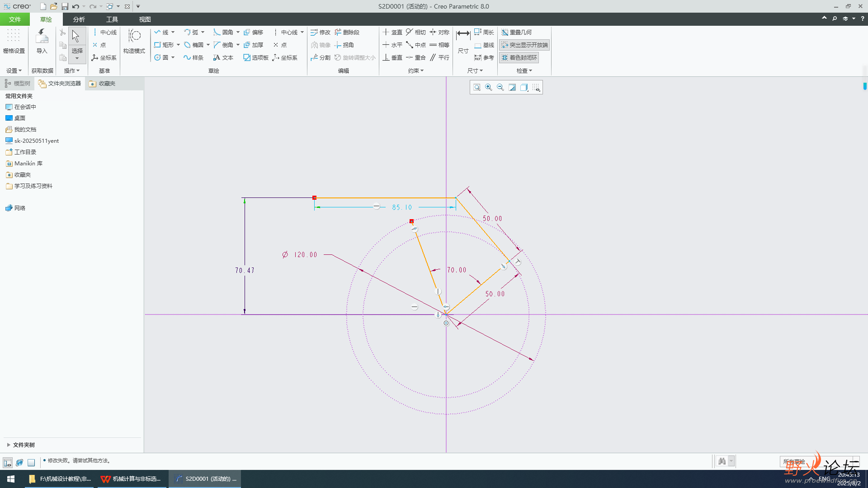Expand the 设置 group dropdown
This screenshot has width=868, height=488.
(14, 70)
